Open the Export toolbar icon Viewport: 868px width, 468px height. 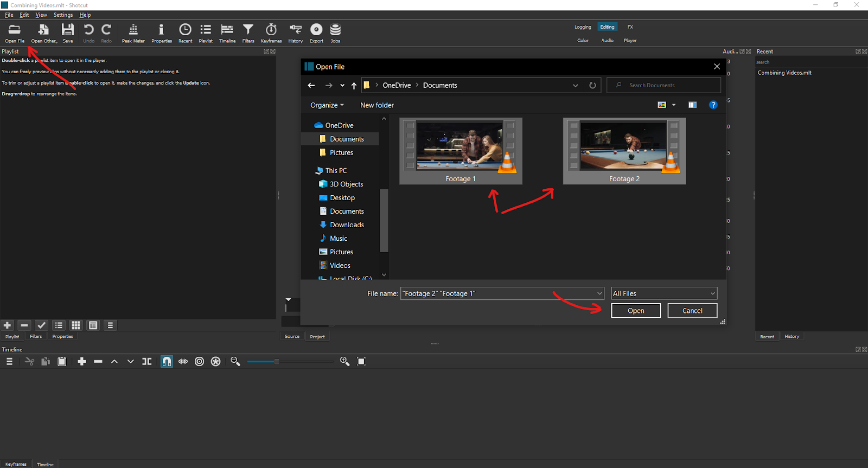tap(316, 33)
